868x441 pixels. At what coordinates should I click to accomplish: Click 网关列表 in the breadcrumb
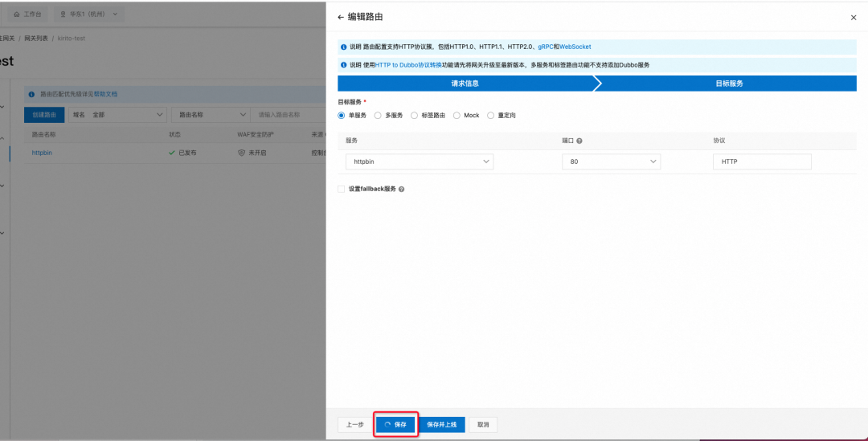[36, 39]
